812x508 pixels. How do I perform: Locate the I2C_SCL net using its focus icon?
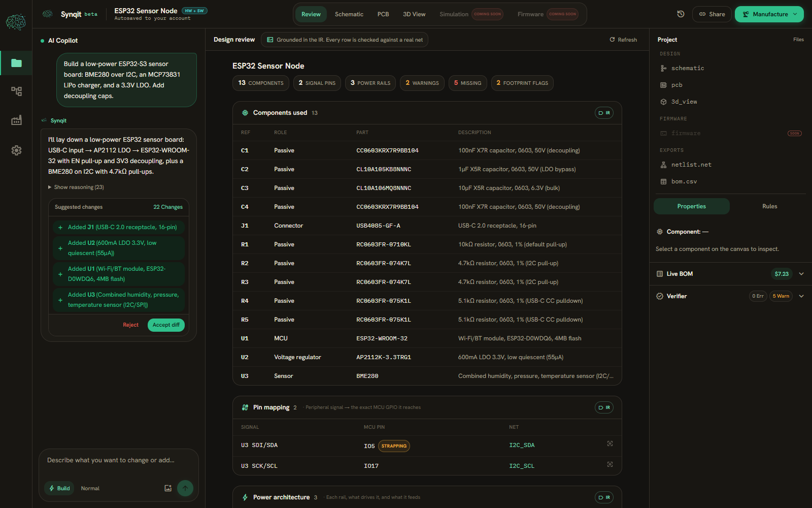click(610, 465)
